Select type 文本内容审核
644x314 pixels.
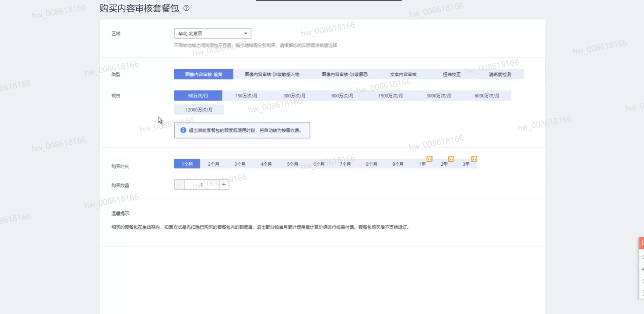[x=403, y=74]
